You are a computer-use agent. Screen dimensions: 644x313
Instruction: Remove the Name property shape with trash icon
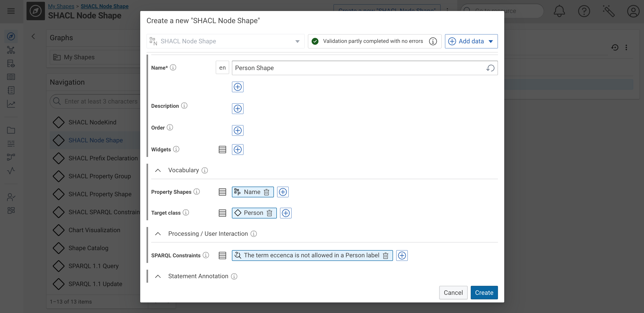click(266, 192)
